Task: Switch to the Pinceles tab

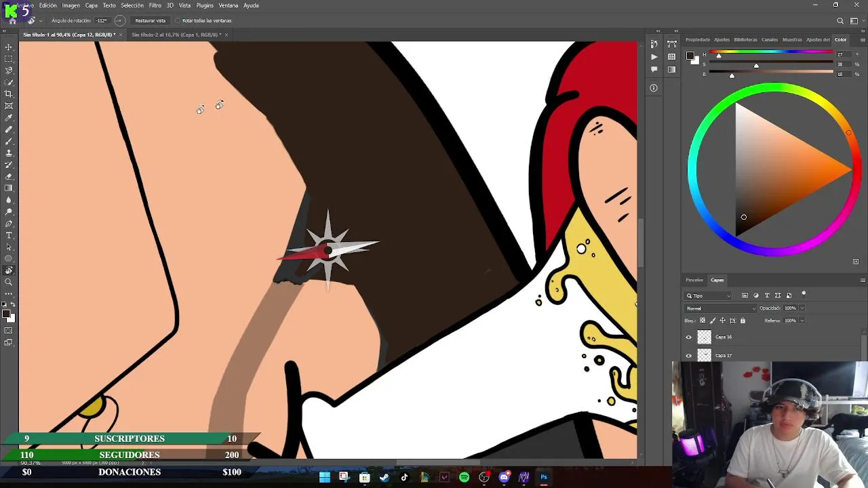Action: click(x=694, y=280)
